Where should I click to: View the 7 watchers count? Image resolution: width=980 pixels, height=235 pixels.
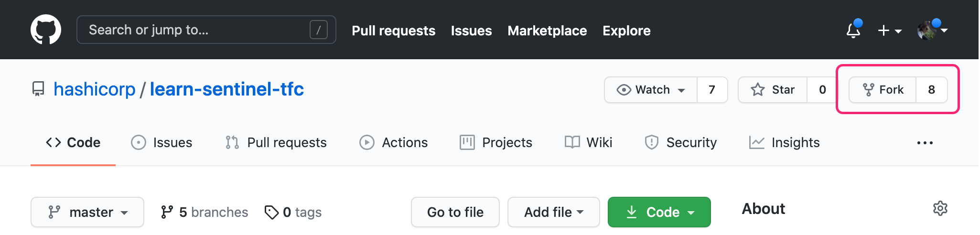click(x=712, y=90)
